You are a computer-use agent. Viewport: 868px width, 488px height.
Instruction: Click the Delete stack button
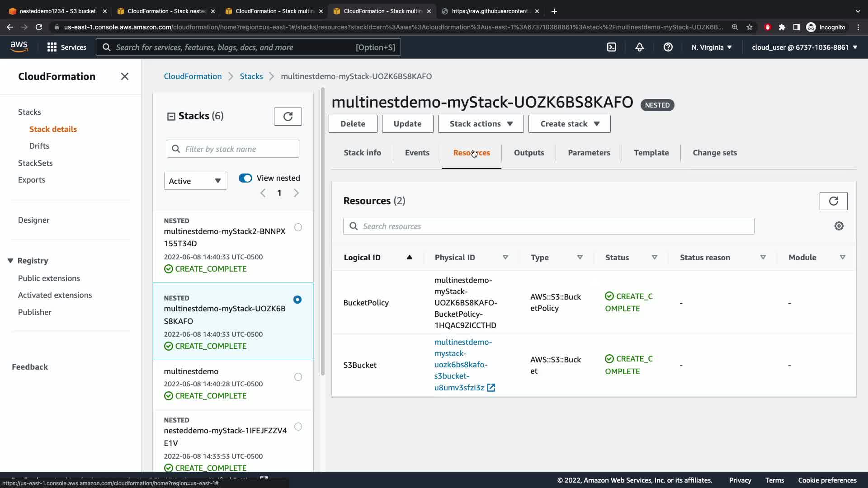coord(353,124)
